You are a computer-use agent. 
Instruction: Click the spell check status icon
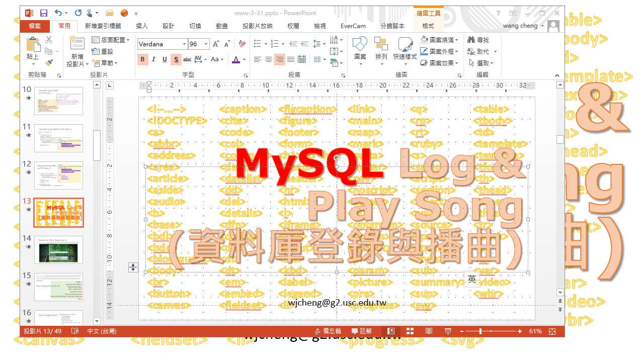(74, 331)
